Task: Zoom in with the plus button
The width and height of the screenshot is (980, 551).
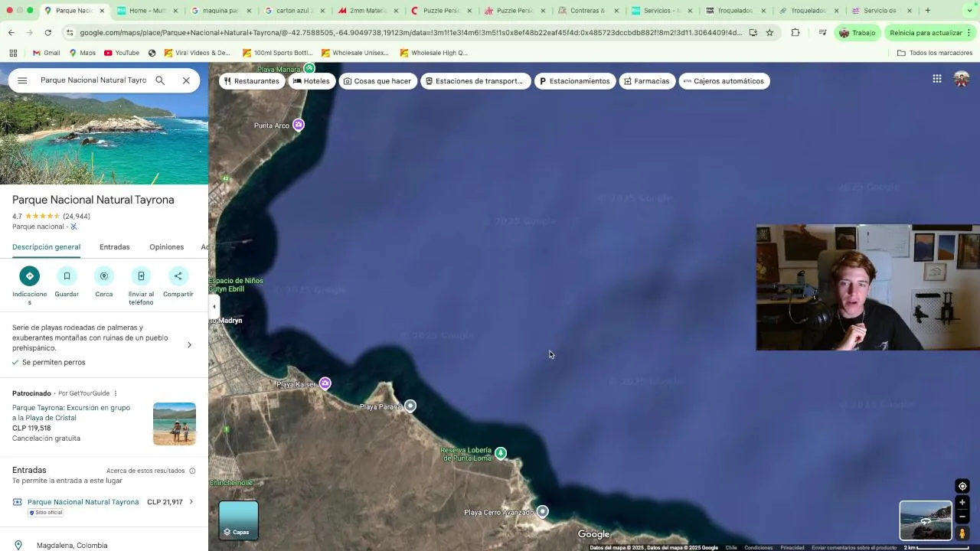Action: coord(962,503)
